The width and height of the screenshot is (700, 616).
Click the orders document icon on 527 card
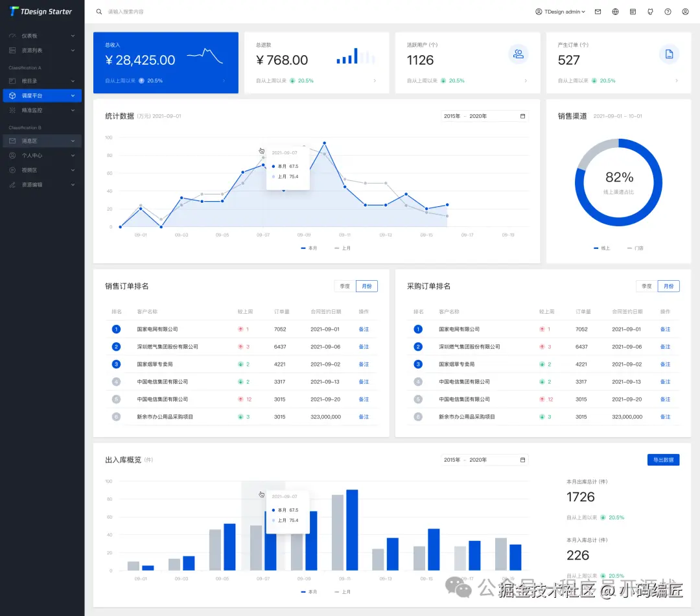[x=669, y=54]
